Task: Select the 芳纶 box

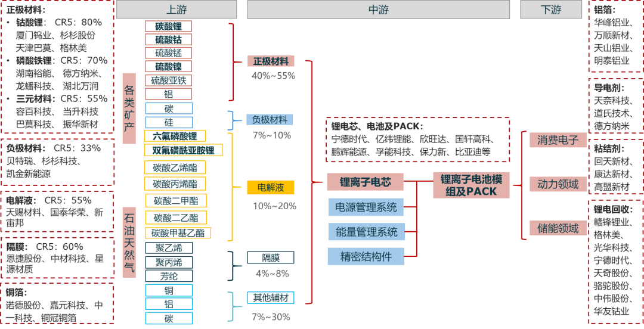Action: (x=168, y=275)
